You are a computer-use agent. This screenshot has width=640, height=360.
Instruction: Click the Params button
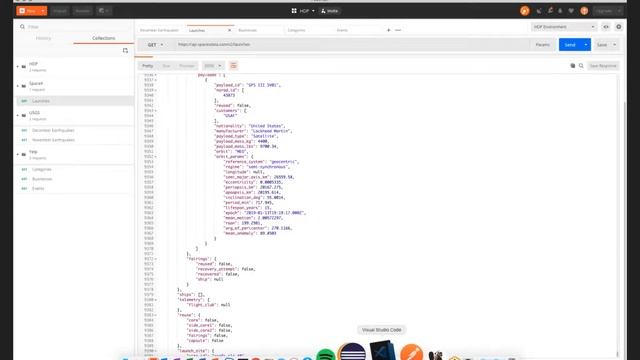tap(542, 44)
